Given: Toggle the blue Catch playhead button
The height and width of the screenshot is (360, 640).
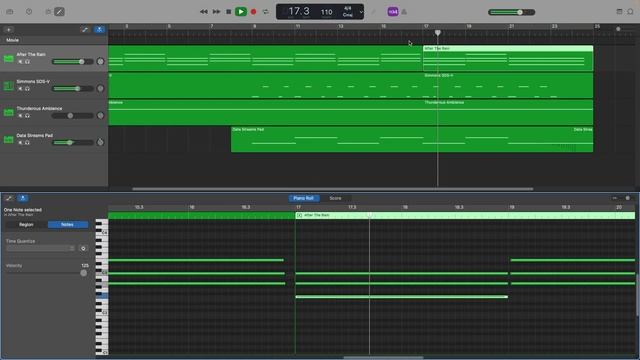Looking at the screenshot, I should [99, 29].
